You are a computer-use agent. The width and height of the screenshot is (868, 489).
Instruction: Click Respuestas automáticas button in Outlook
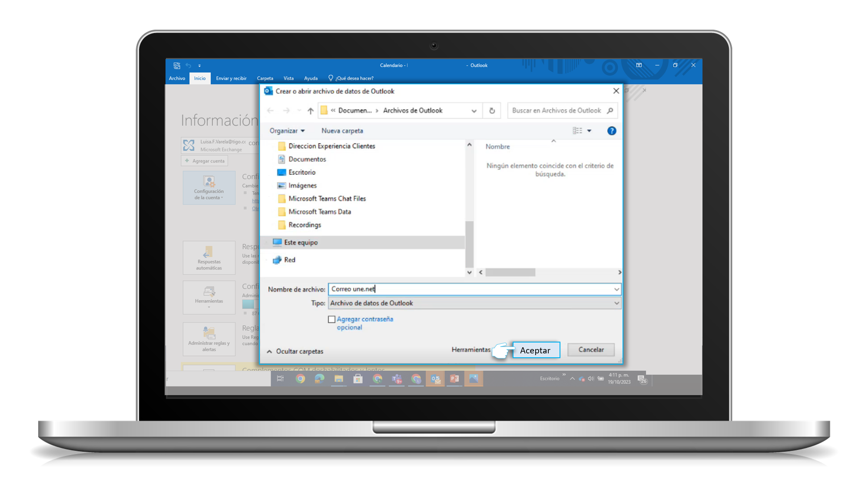coord(209,258)
